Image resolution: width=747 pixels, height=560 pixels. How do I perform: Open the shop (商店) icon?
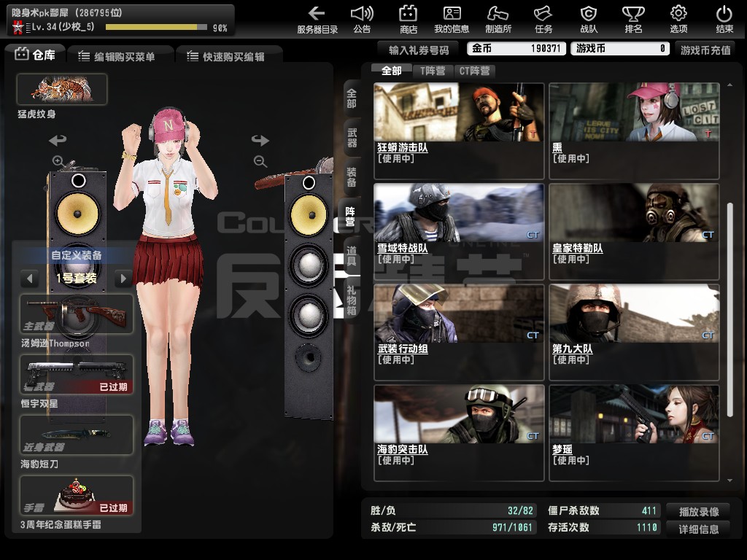408,20
